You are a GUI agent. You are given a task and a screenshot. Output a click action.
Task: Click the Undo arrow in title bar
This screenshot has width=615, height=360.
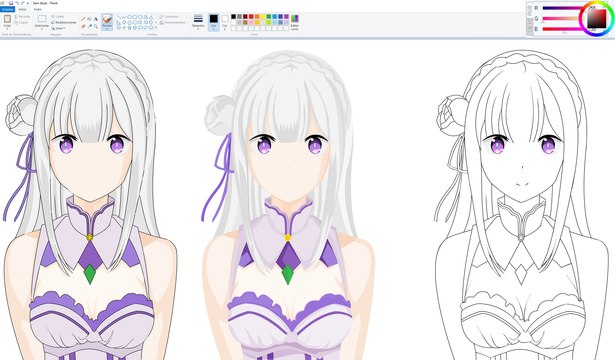(17, 3)
